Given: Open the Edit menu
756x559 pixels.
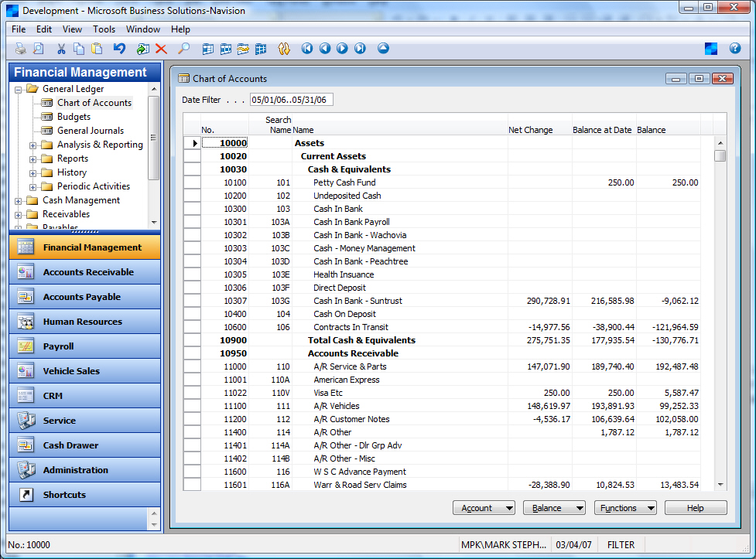Looking at the screenshot, I should click(x=44, y=29).
